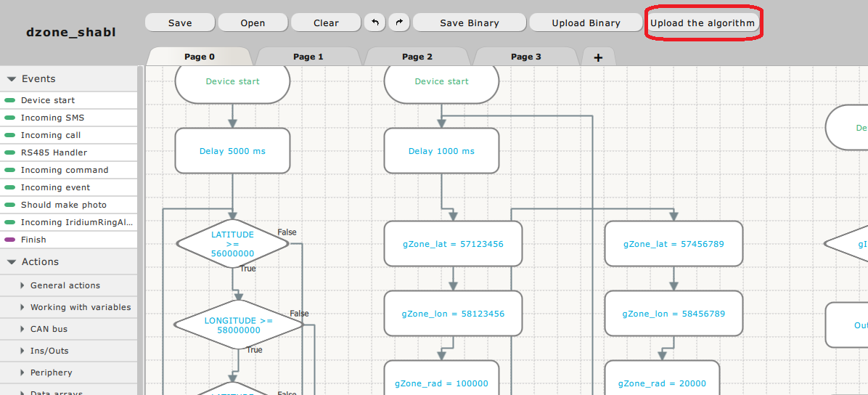The height and width of the screenshot is (395, 868).
Task: Collapse the Actions section
Action: (12, 262)
